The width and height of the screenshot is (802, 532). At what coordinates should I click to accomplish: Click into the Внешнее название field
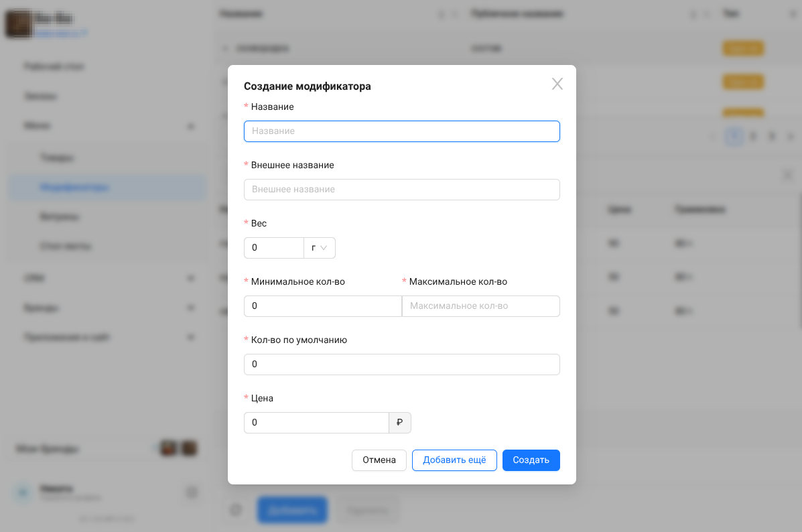click(x=402, y=190)
